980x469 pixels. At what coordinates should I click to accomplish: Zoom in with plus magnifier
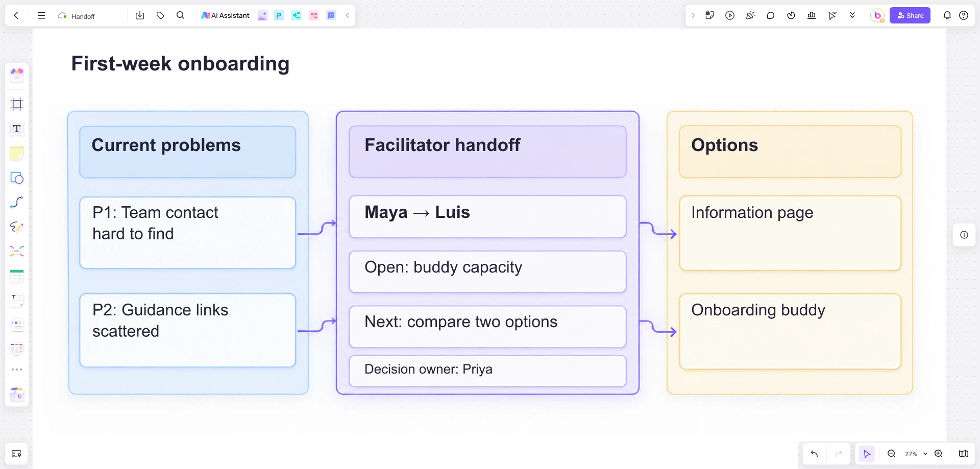pyautogui.click(x=938, y=454)
